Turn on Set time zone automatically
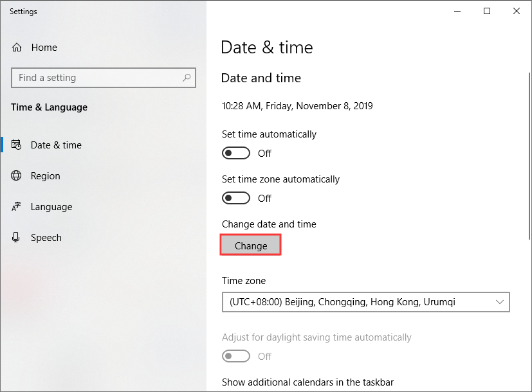 pyautogui.click(x=235, y=198)
